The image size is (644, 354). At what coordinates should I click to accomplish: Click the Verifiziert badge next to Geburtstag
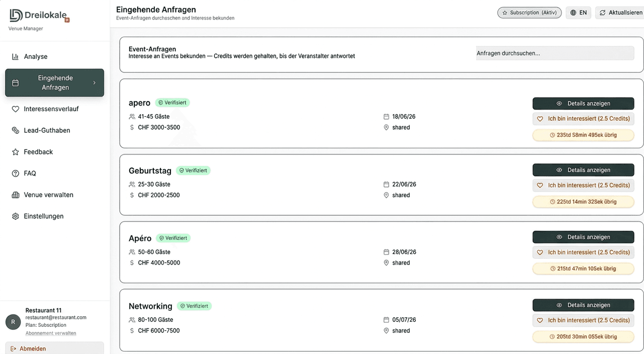tap(194, 170)
